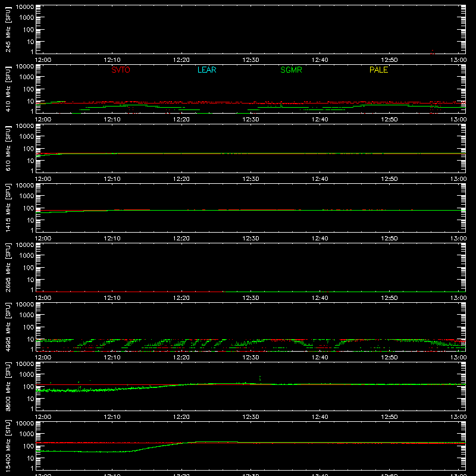Click the yellow PALE station label
This screenshot has width=476, height=476.
378,70
